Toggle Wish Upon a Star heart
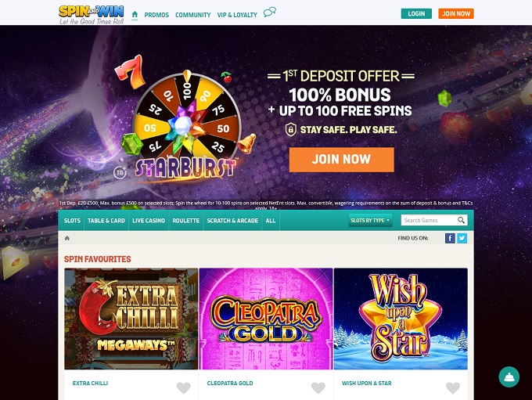This screenshot has height=400, width=532. [x=453, y=387]
